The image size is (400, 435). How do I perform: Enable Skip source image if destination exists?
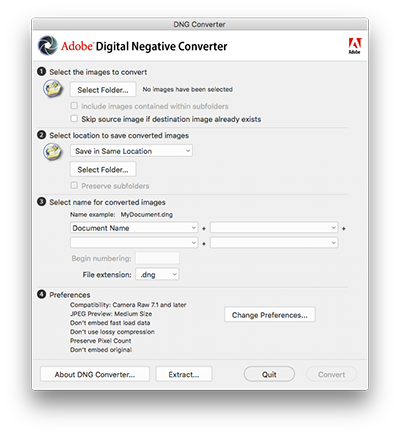tap(74, 118)
